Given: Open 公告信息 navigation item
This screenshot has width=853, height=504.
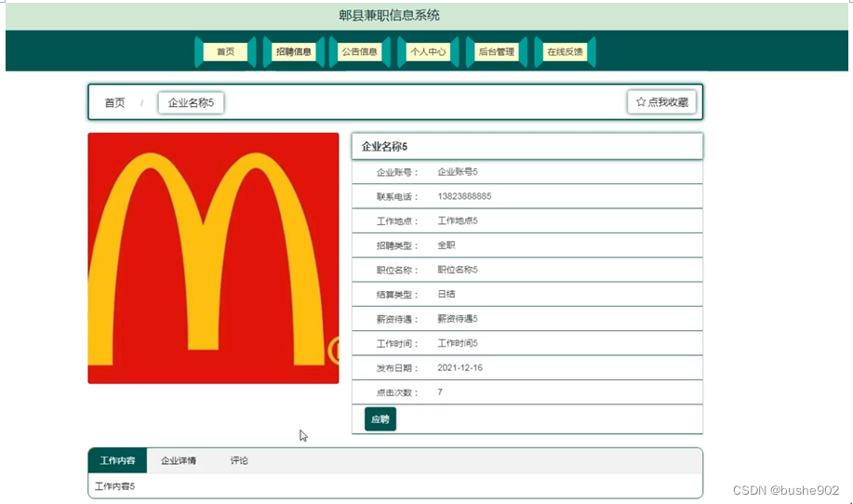Looking at the screenshot, I should [360, 52].
